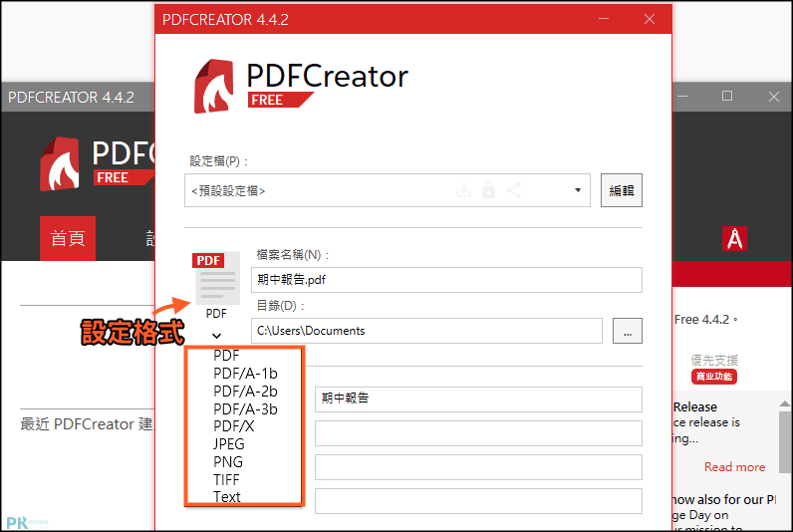
Task: Click the 目錄 directory path field
Action: 426,331
